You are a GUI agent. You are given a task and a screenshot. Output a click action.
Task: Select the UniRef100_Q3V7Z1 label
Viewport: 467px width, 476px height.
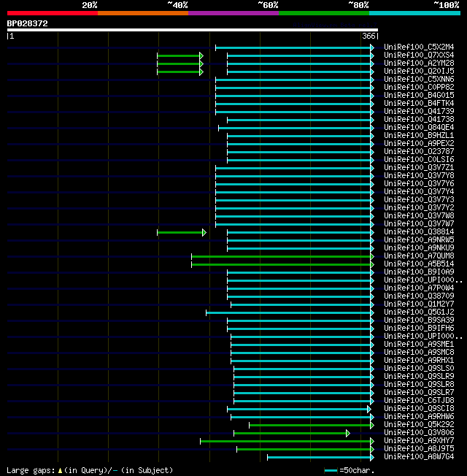point(419,168)
